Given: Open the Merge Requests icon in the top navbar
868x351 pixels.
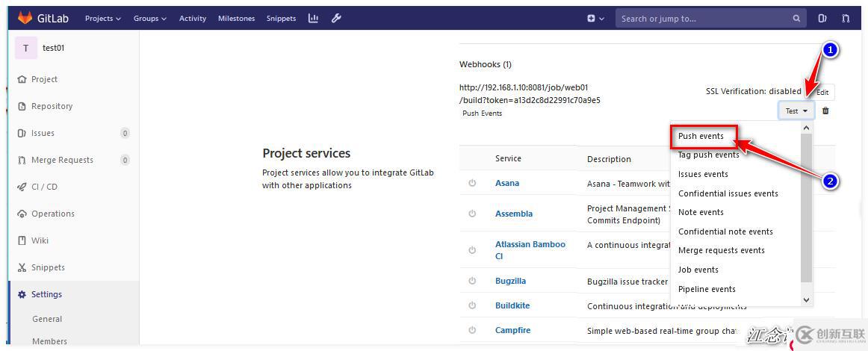Looking at the screenshot, I should point(846,19).
